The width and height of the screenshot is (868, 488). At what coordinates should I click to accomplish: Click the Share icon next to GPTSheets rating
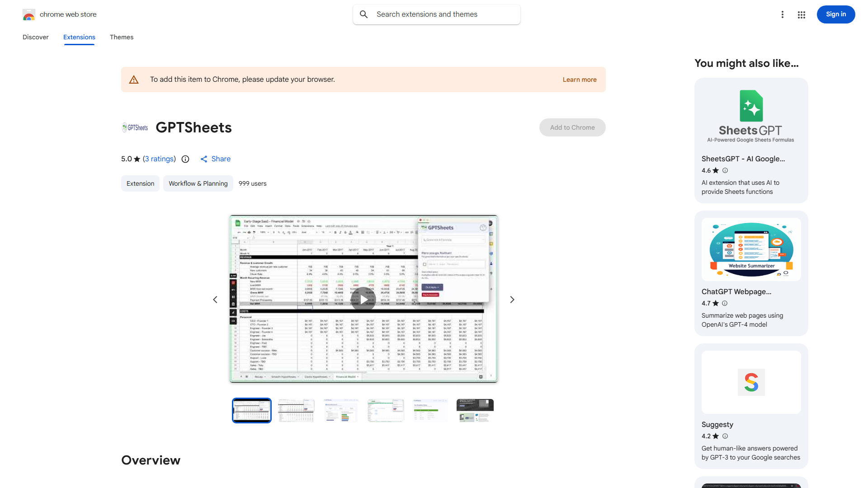(x=204, y=159)
